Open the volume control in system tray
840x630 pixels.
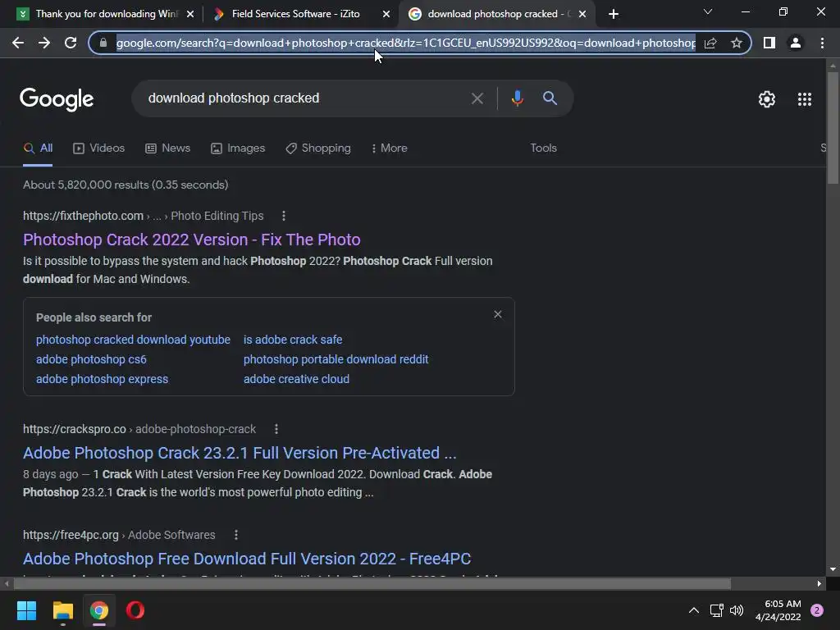point(737,610)
